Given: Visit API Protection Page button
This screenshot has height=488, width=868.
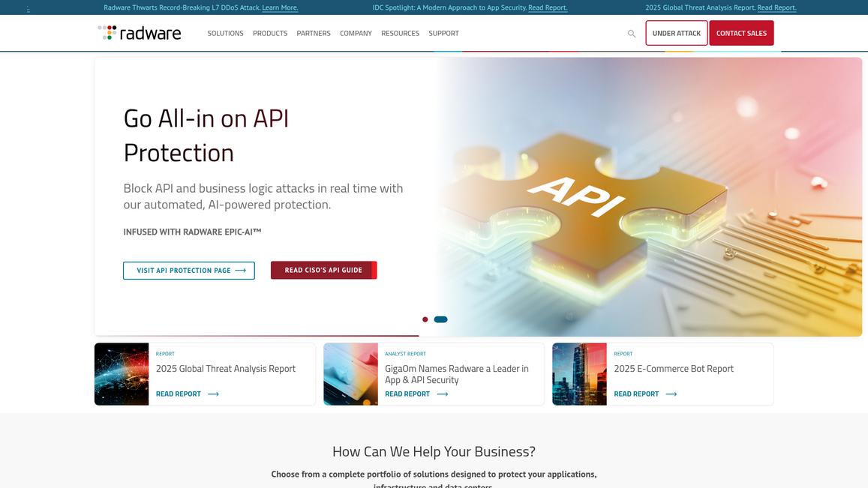Looking at the screenshot, I should 189,271.
